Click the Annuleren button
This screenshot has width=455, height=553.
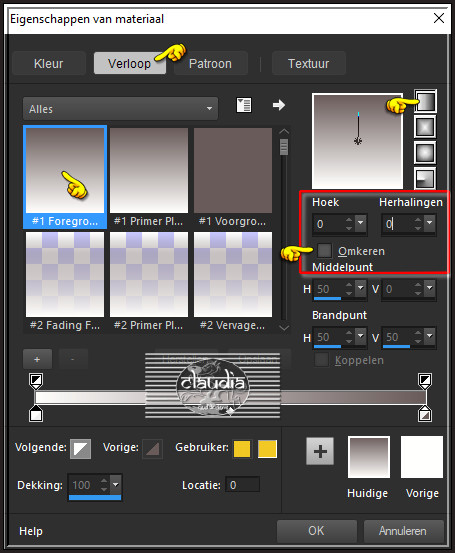[x=403, y=531]
